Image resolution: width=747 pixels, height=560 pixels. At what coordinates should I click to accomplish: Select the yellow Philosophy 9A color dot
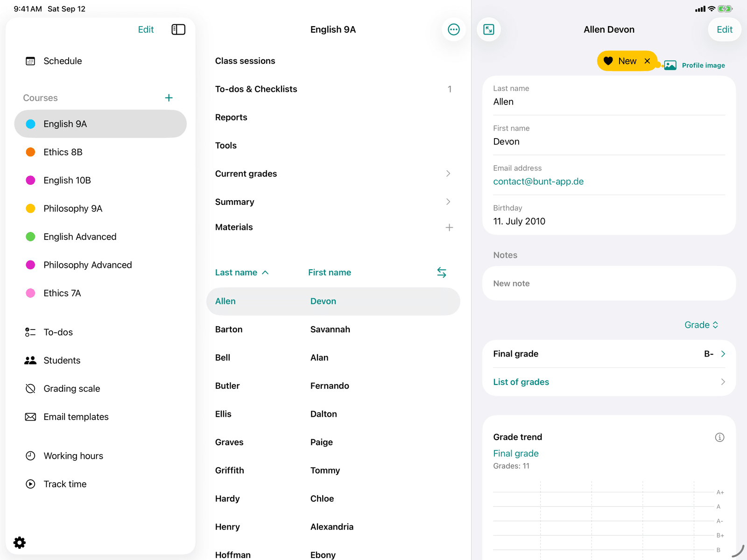point(30,209)
